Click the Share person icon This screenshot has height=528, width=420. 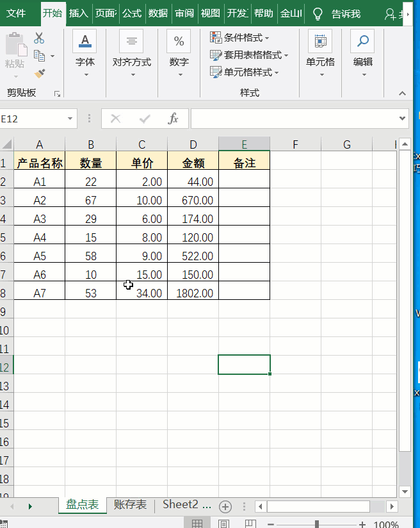point(390,14)
